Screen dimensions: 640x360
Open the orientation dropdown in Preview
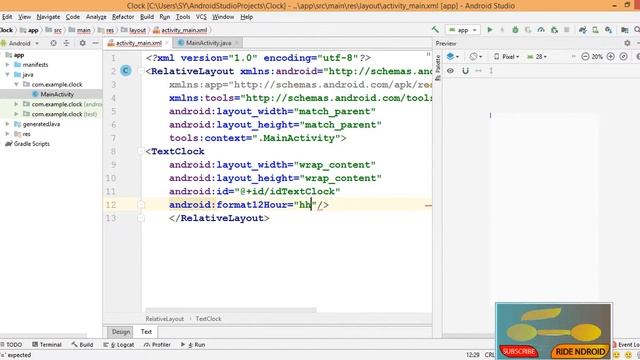475,57
